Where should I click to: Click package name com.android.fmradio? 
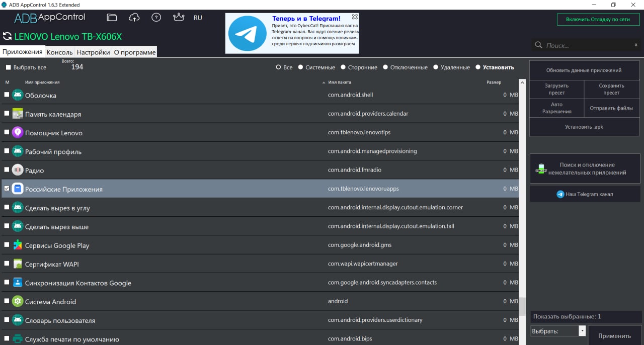click(354, 170)
